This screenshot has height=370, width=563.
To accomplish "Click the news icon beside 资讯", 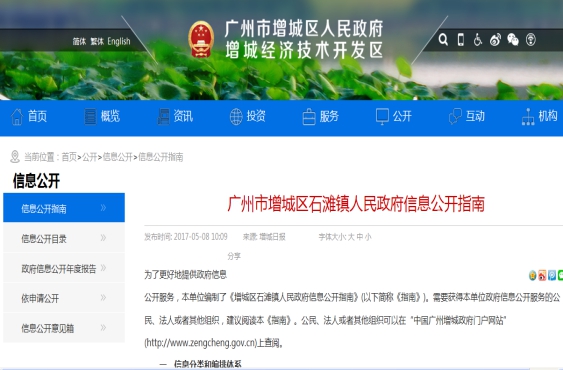I will click(163, 117).
